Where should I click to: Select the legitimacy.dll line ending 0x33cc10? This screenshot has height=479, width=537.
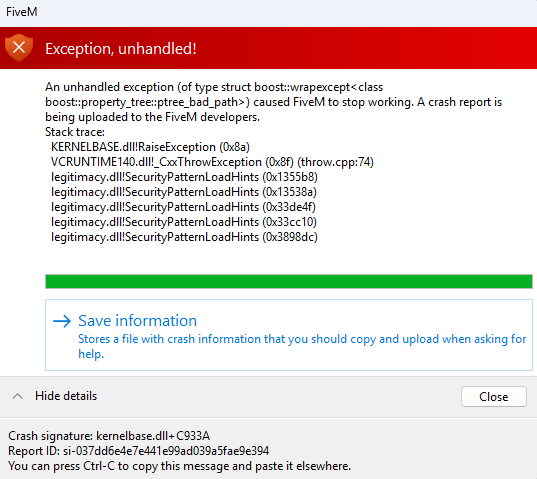point(184,223)
